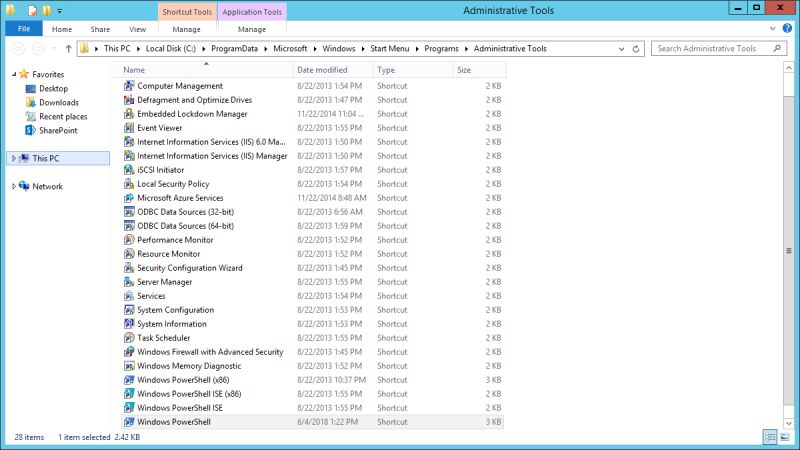Open the recent locations dropdown arrow
This screenshot has width=800, height=450.
click(x=54, y=49)
